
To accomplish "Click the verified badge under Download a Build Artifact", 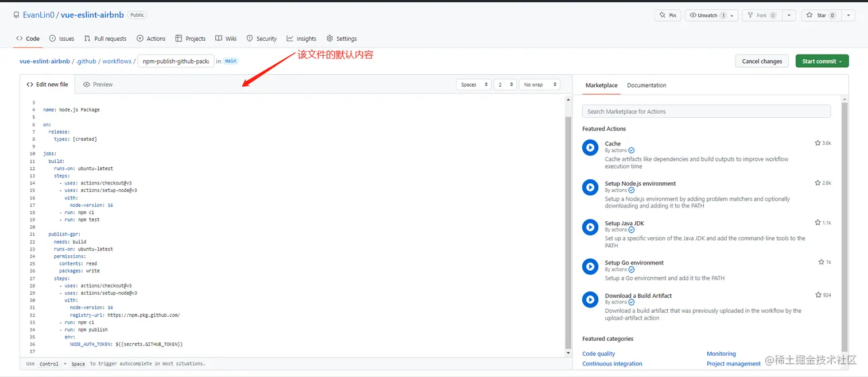I will 631,302.
